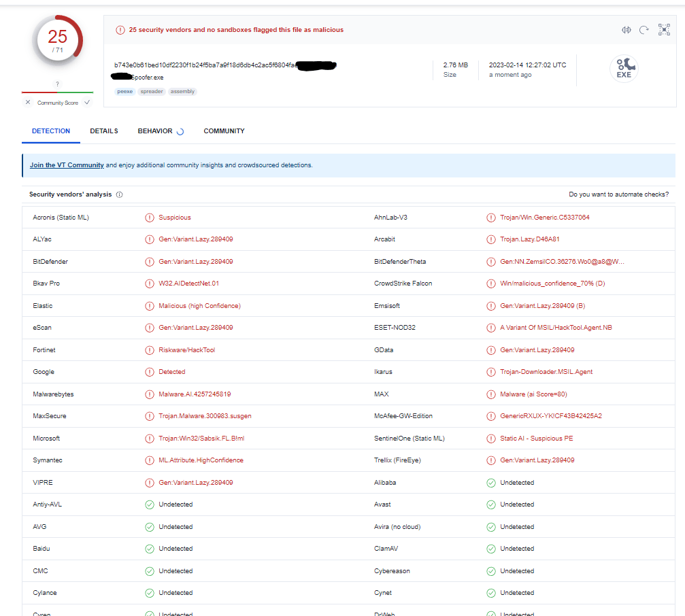Click the A Variant Of MSIL/HackTool.Agent.NB result
Viewport: 685px width, 616px height.
[x=556, y=328]
